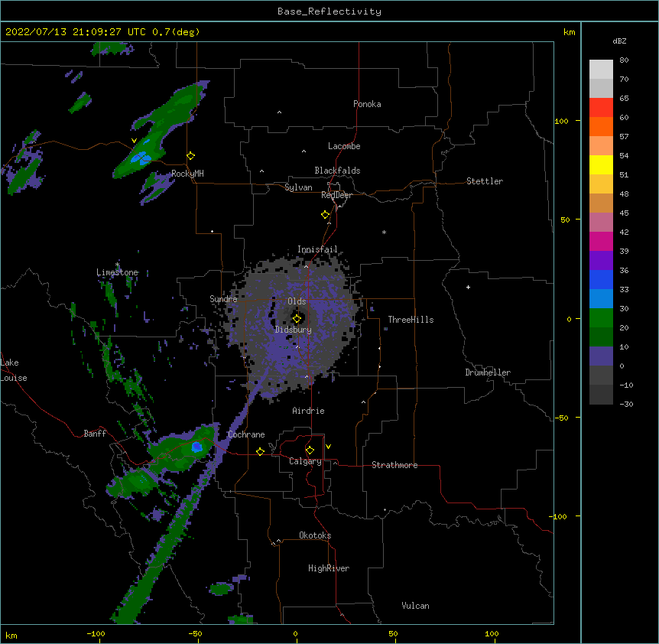Select the green 30 dBZ color swatch

click(601, 318)
